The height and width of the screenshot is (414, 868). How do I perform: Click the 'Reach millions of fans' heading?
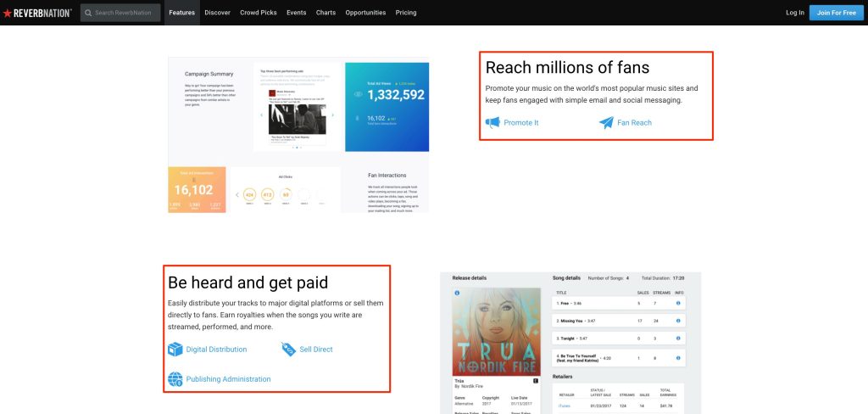567,68
